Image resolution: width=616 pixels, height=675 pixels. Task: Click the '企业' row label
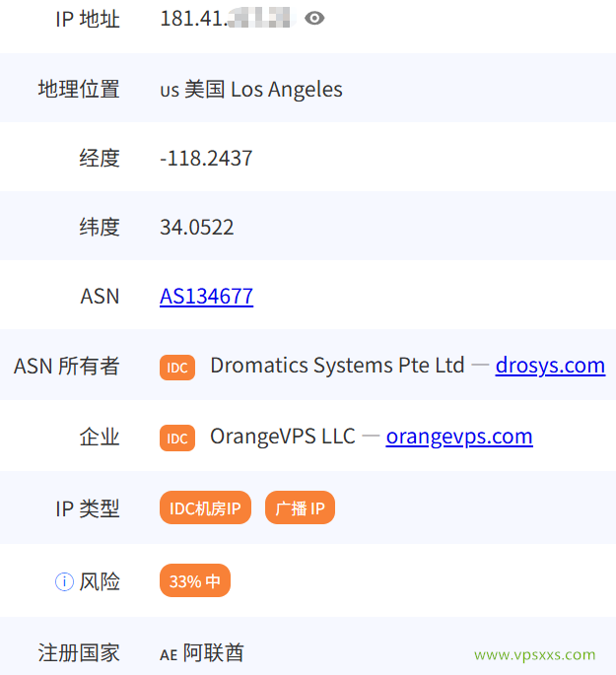click(100, 437)
